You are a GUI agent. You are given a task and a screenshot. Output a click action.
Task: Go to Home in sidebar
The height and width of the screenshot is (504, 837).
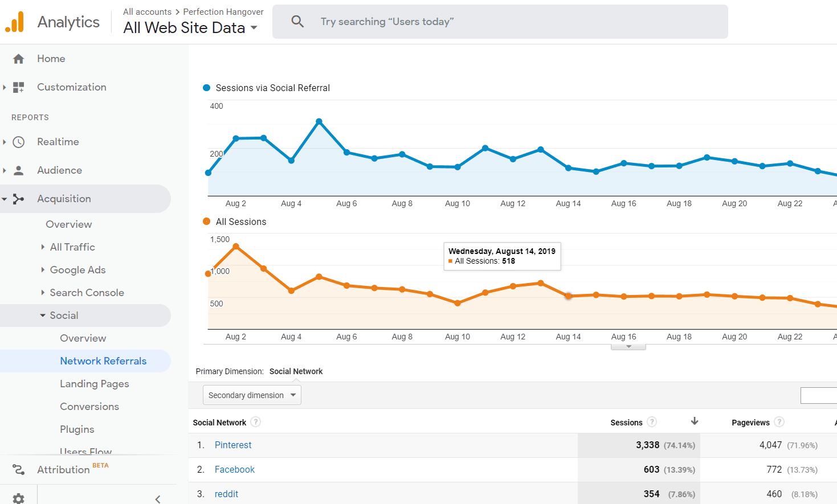click(x=51, y=59)
